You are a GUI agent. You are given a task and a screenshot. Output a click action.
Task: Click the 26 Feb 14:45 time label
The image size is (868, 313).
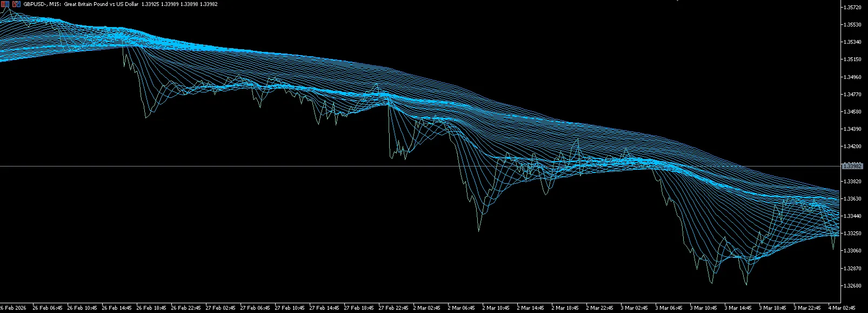point(117,308)
